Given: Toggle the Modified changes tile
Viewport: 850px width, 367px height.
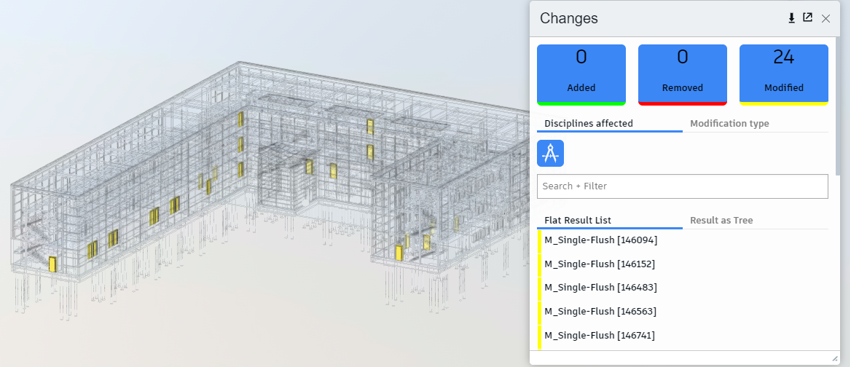Looking at the screenshot, I should 784,75.
